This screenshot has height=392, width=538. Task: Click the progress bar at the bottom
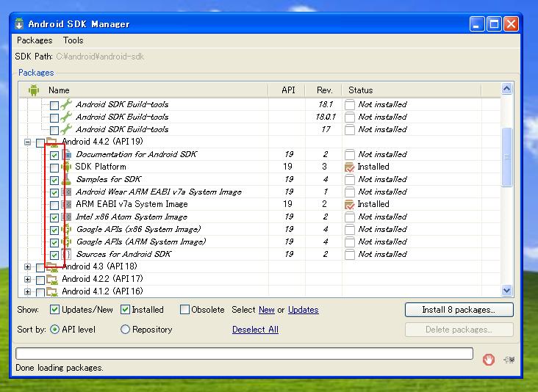tap(244, 353)
